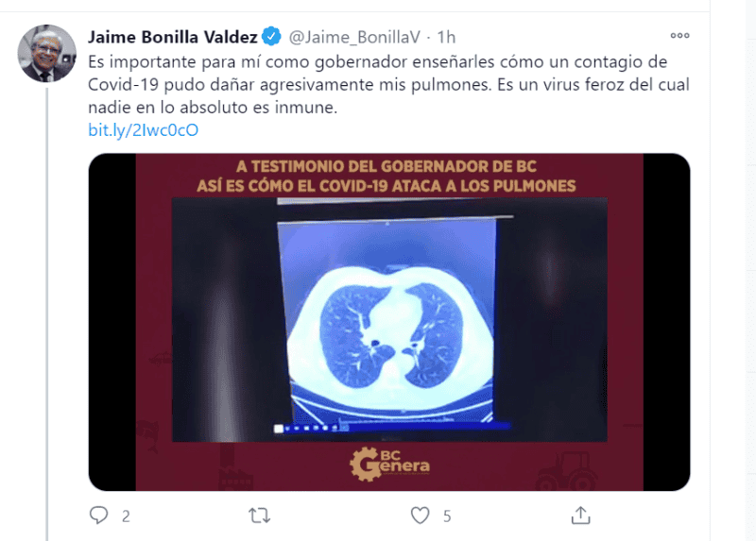
Task: Like the tweet with the heart icon
Action: (420, 516)
